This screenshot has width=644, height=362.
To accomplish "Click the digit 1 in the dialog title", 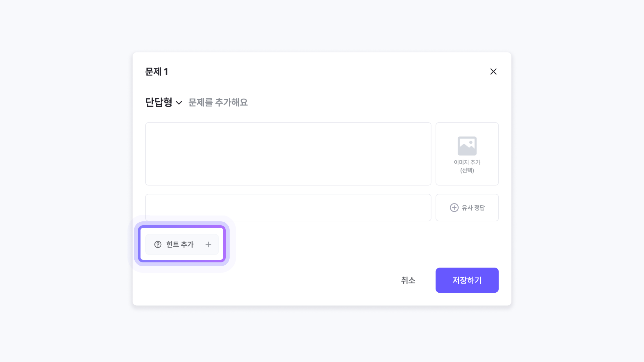I will pos(166,72).
